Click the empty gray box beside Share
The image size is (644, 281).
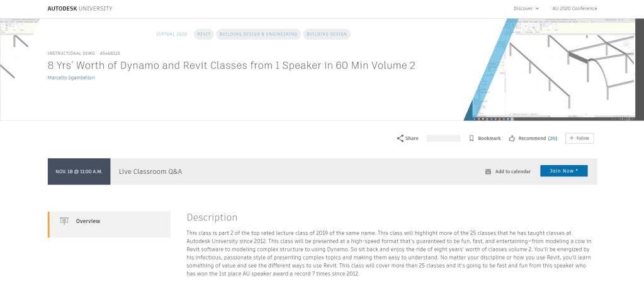point(443,138)
